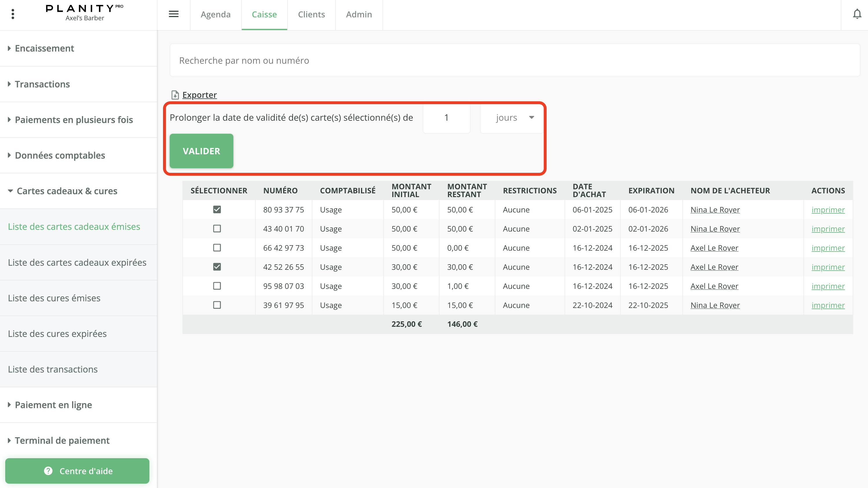The image size is (868, 488).
Task: Collapse the Cartes cadeaux & cures arrow
Action: point(10,191)
